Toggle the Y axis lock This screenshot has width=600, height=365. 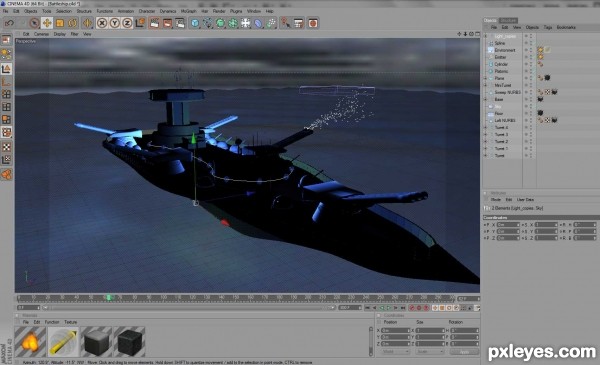pos(114,23)
